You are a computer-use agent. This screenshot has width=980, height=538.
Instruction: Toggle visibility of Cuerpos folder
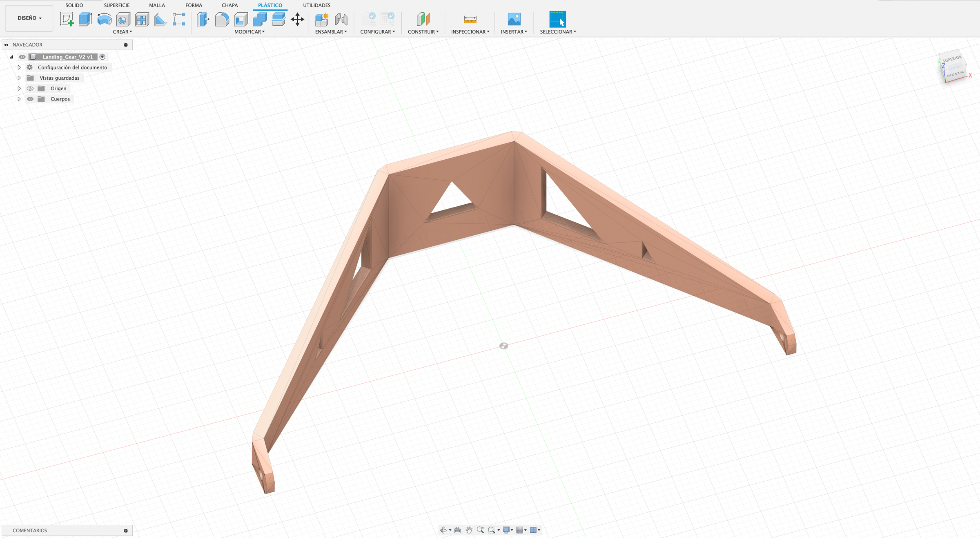pyautogui.click(x=30, y=99)
